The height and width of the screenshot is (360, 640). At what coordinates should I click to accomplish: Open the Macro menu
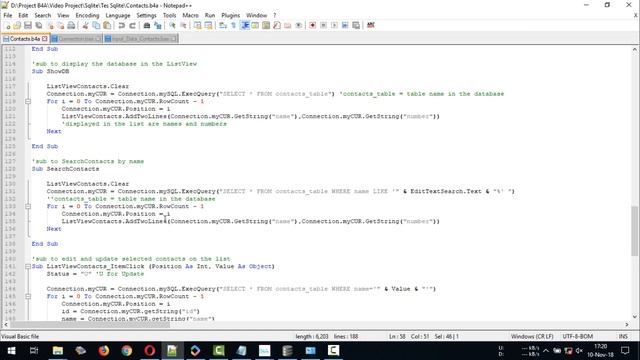coord(190,15)
